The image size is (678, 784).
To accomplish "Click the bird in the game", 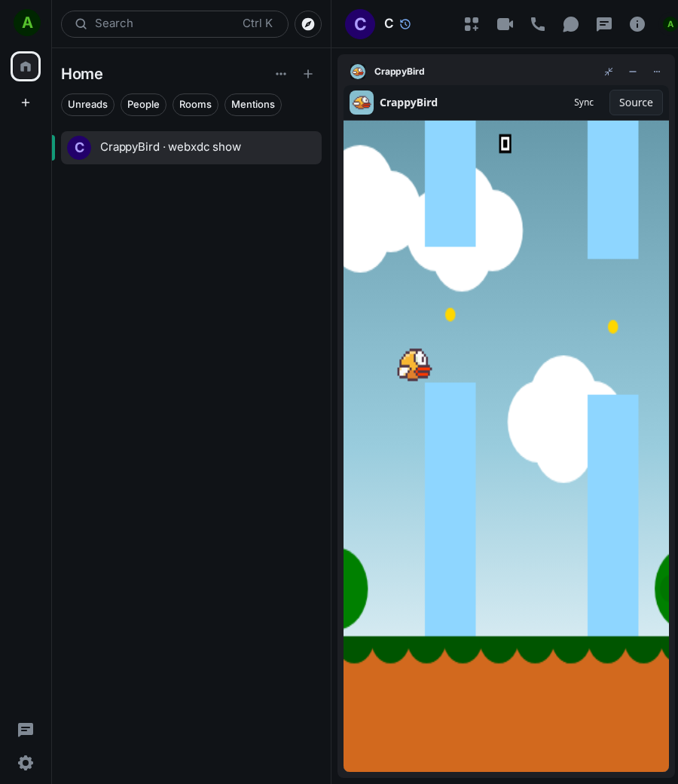I will (x=414, y=365).
